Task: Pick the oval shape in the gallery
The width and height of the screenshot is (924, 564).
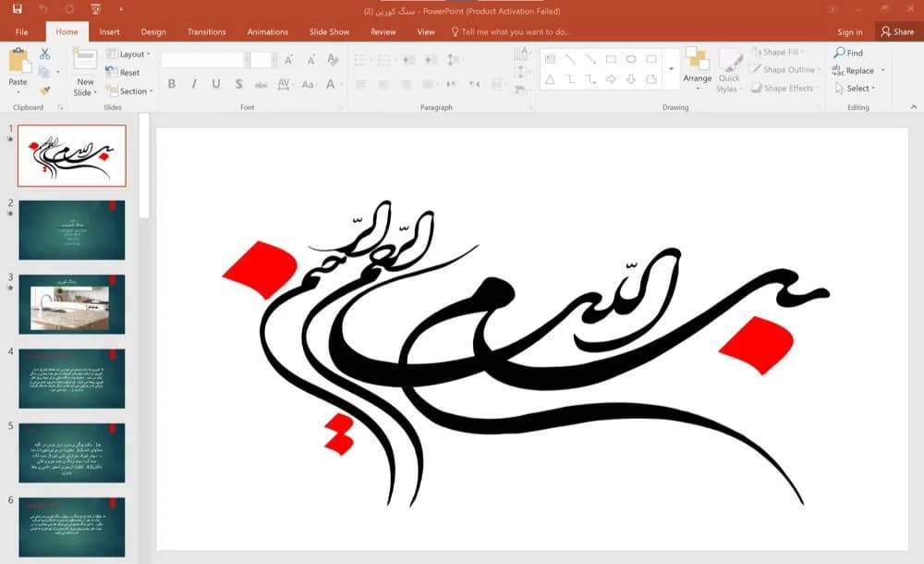Action: [631, 59]
